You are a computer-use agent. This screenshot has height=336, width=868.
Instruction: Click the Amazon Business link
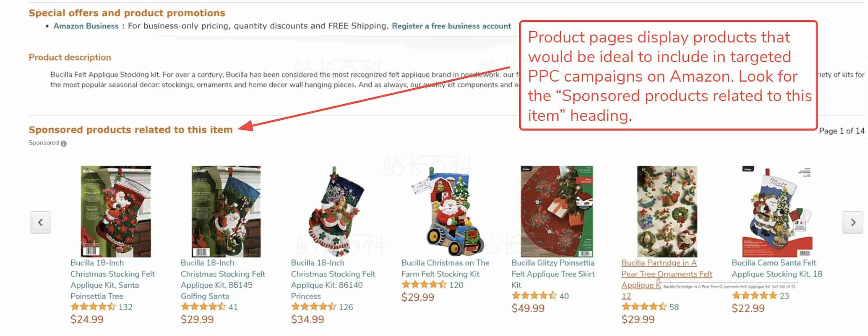point(86,26)
